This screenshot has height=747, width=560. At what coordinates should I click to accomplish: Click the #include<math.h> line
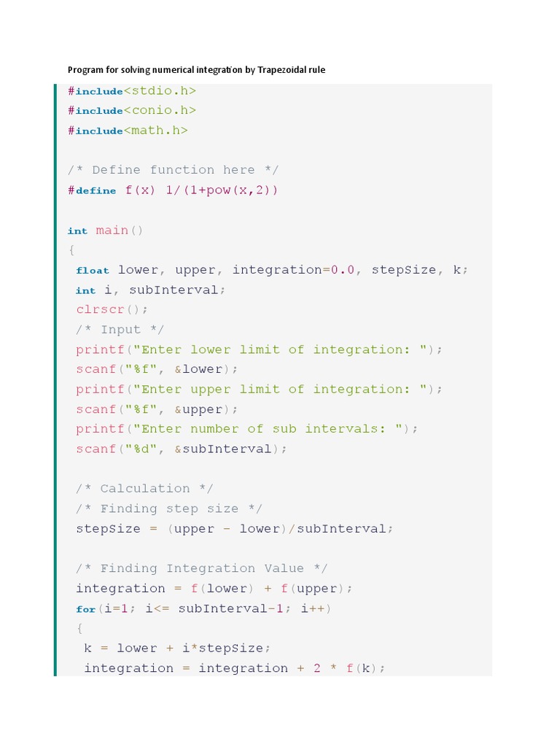point(128,131)
